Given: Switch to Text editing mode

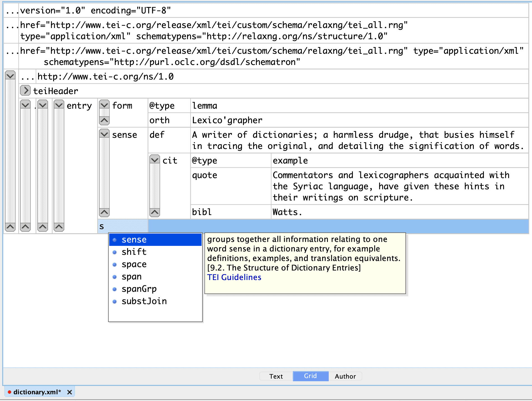Looking at the screenshot, I should click(276, 376).
